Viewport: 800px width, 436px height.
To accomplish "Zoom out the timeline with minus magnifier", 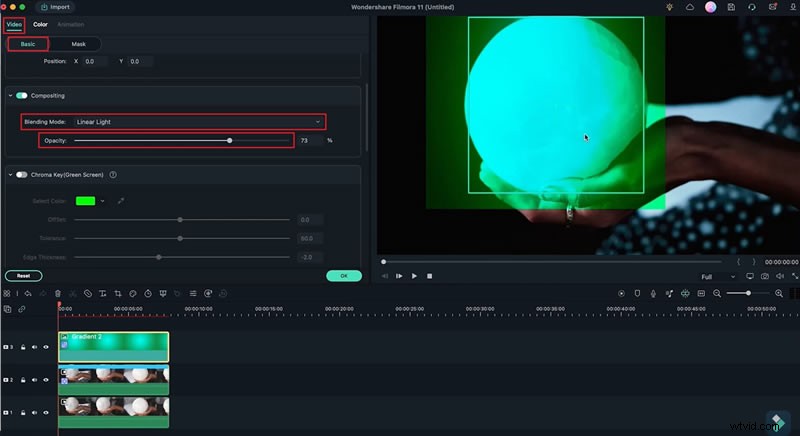I will (717, 294).
